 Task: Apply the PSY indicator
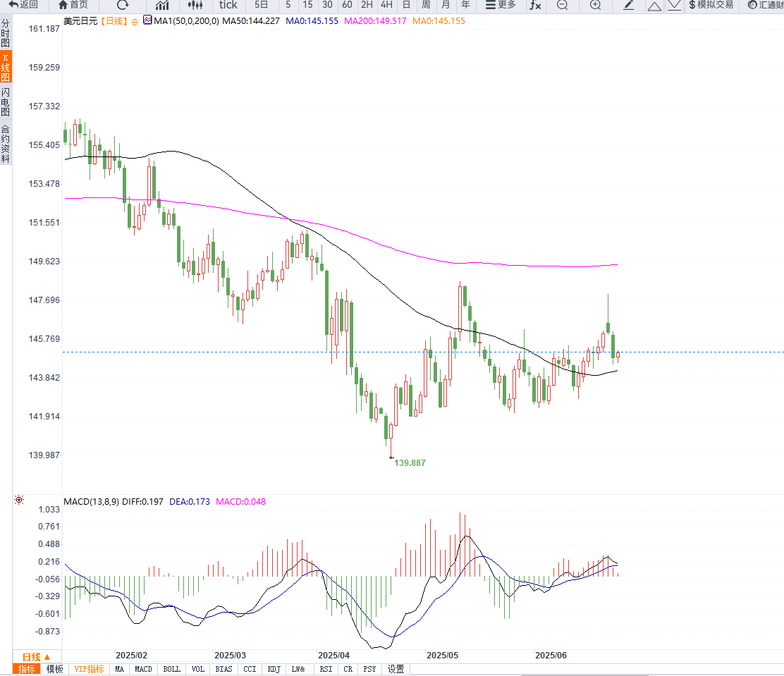(369, 669)
